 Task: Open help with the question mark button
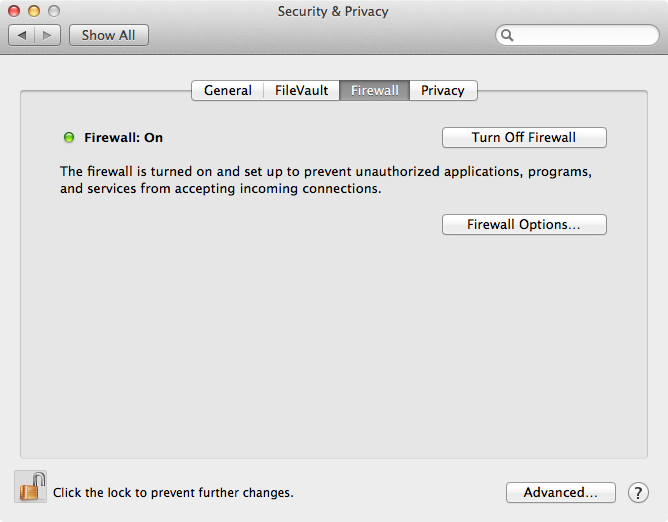click(638, 493)
